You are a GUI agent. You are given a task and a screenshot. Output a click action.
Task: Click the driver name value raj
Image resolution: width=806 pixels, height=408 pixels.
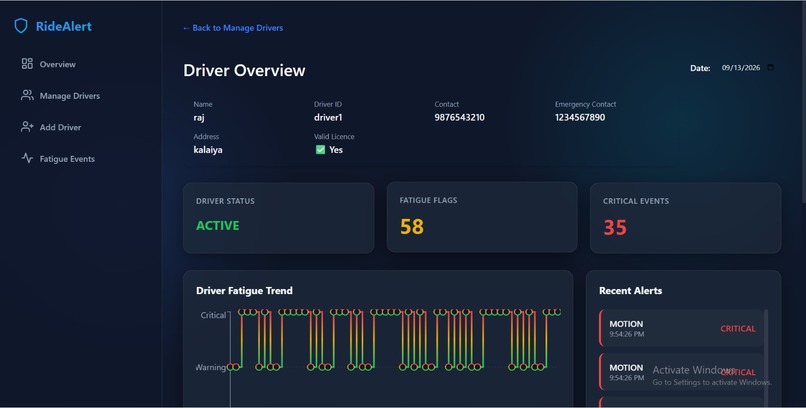199,118
